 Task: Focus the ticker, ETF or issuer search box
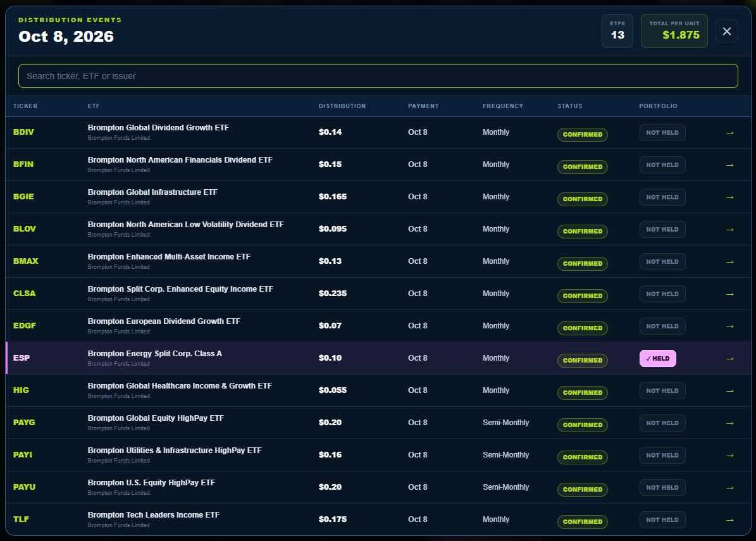point(378,76)
